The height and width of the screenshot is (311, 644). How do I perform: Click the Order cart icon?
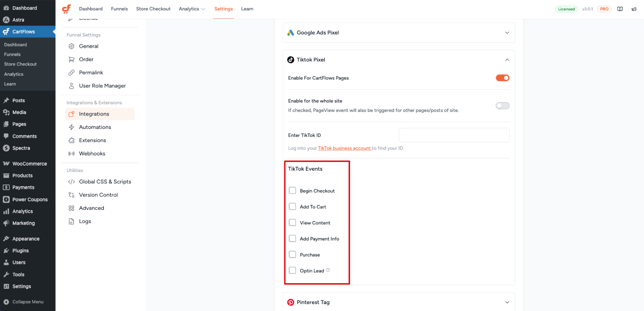[x=71, y=59]
